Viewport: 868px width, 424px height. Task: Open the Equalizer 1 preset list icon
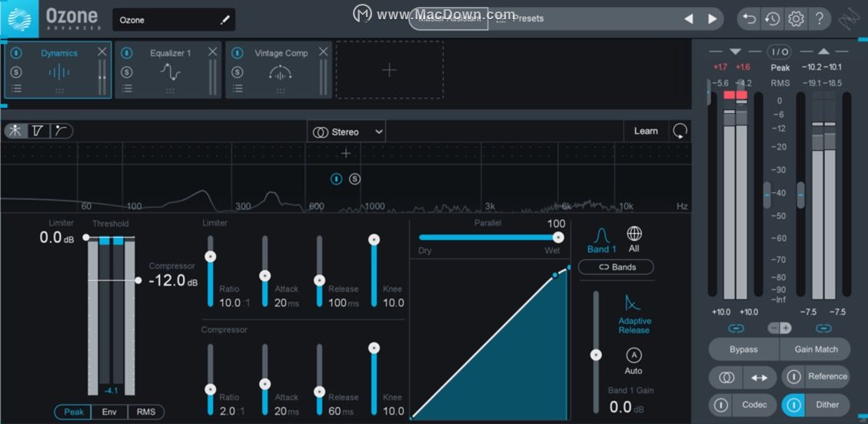click(x=127, y=89)
